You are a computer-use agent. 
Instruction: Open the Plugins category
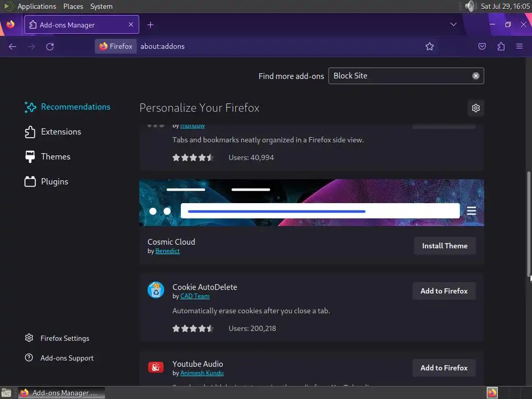click(46, 181)
